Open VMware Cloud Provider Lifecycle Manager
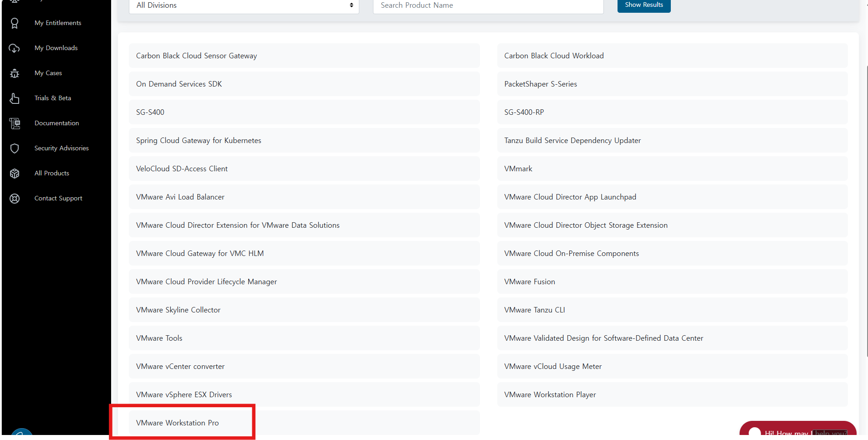The width and height of the screenshot is (868, 440). pyautogui.click(x=304, y=281)
